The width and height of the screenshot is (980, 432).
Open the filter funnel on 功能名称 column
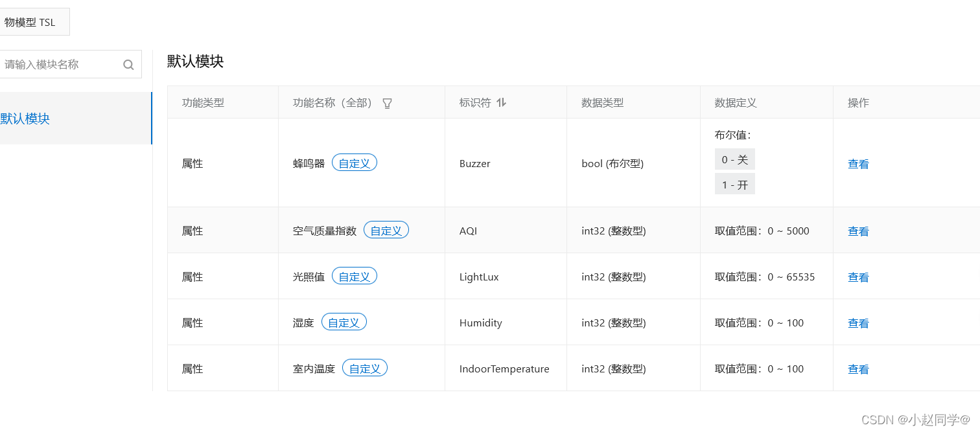point(387,103)
